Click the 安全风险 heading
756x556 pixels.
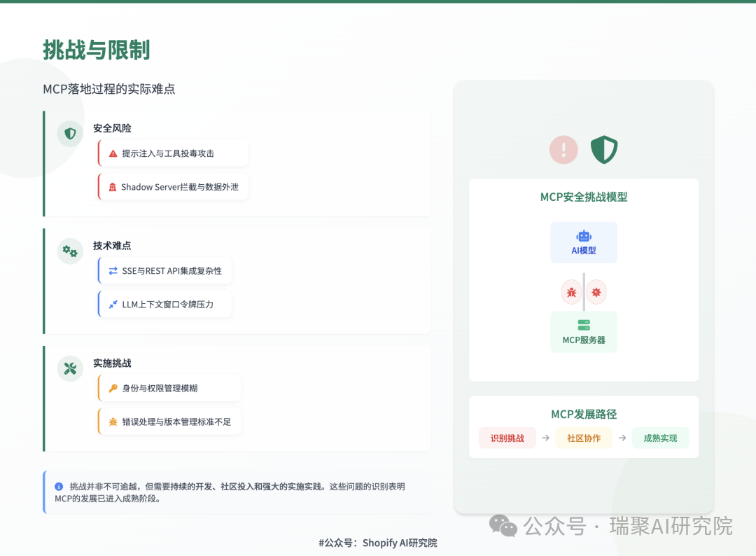pos(112,128)
